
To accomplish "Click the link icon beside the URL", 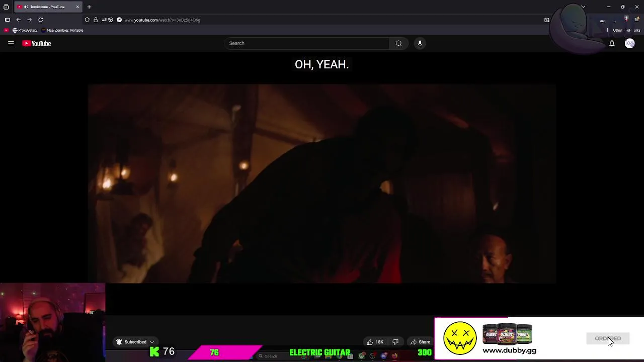I will [119, 20].
